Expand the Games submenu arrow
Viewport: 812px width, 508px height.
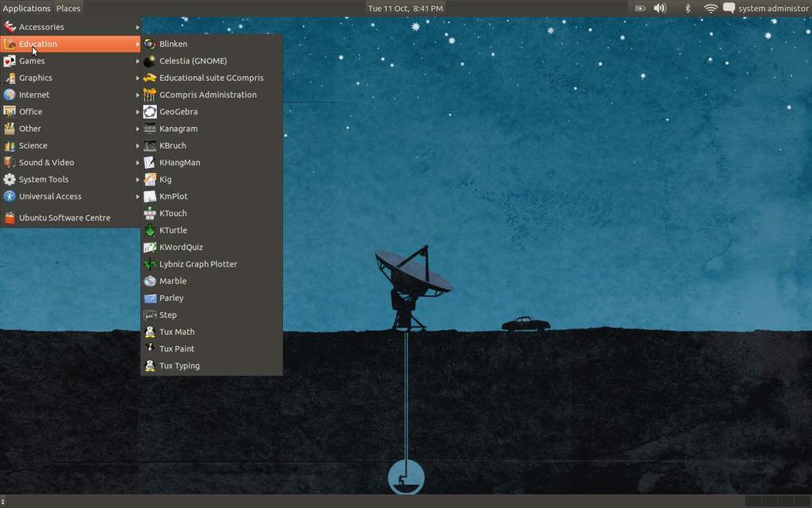[x=138, y=61]
